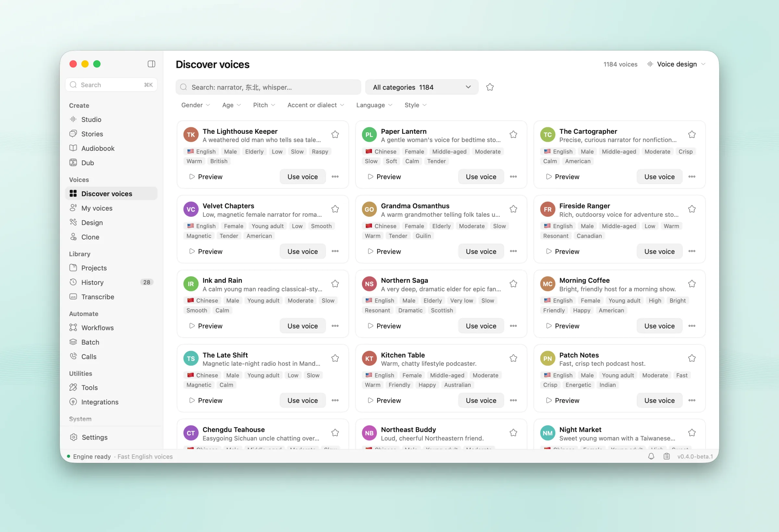Open the Dub section
779x532 pixels.
point(111,163)
